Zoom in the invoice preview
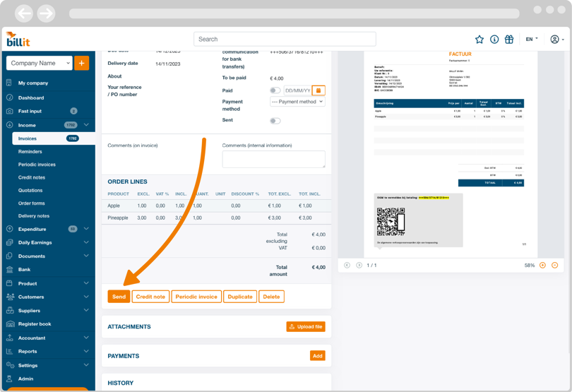 [542, 266]
